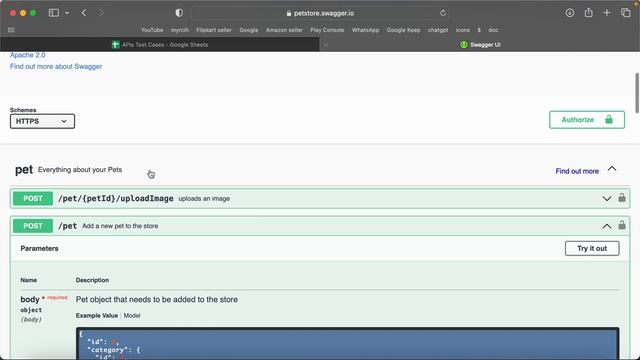The image size is (640, 360).
Task: Click the lock icon on /pet row
Action: [x=622, y=225]
